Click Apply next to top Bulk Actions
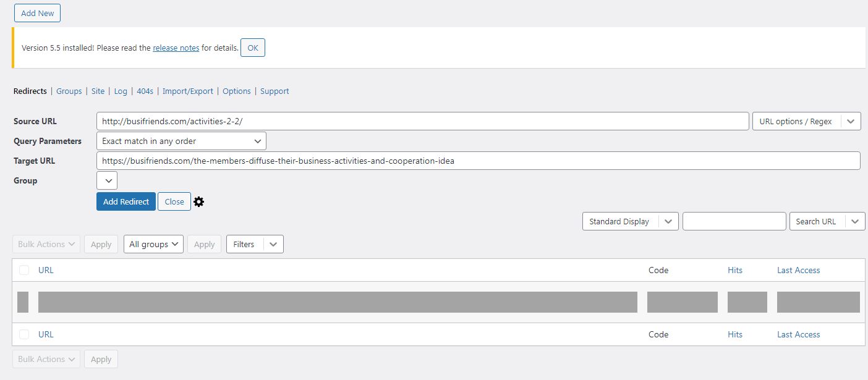Image resolution: width=868 pixels, height=380 pixels. coord(101,244)
